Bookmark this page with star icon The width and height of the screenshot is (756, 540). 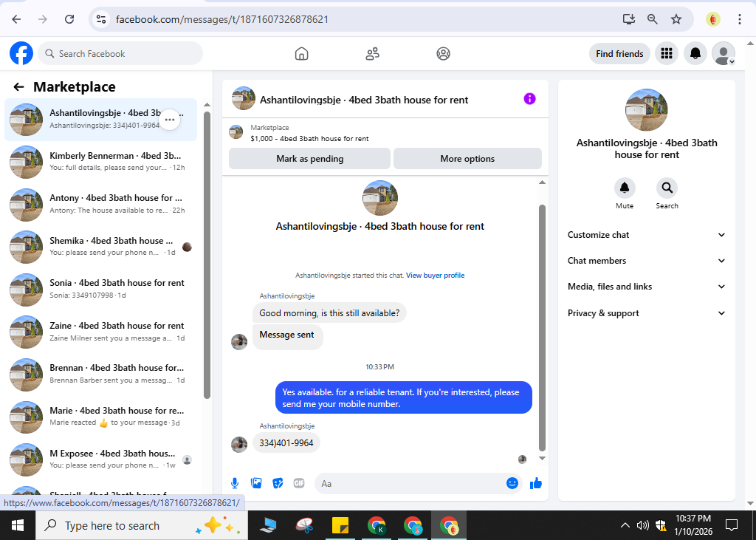pos(676,18)
